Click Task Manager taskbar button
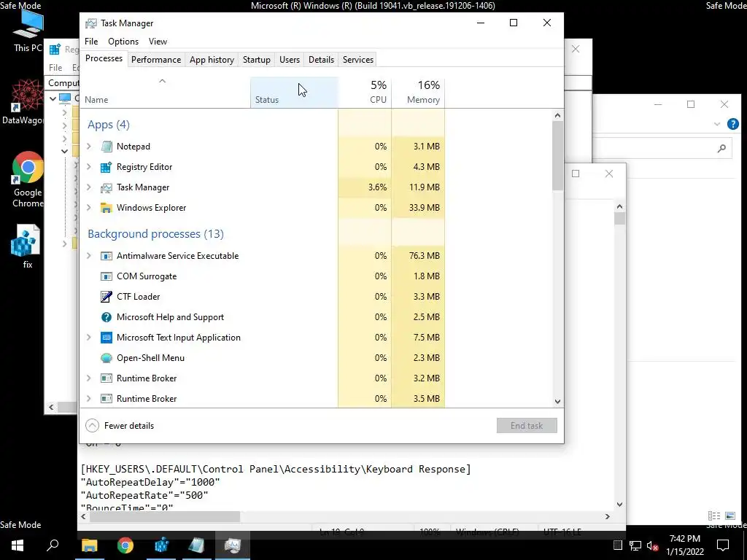Image resolution: width=747 pixels, height=560 pixels. pos(233,545)
